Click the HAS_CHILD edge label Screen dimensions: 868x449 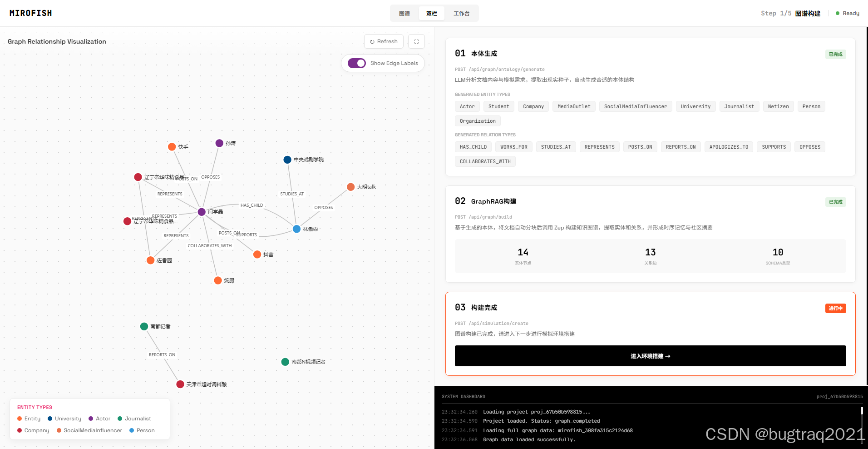pos(252,205)
